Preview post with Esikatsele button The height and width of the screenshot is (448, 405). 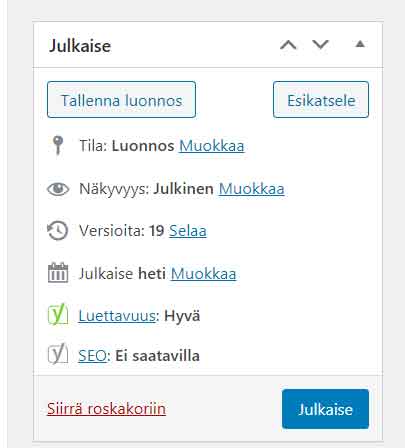click(321, 100)
